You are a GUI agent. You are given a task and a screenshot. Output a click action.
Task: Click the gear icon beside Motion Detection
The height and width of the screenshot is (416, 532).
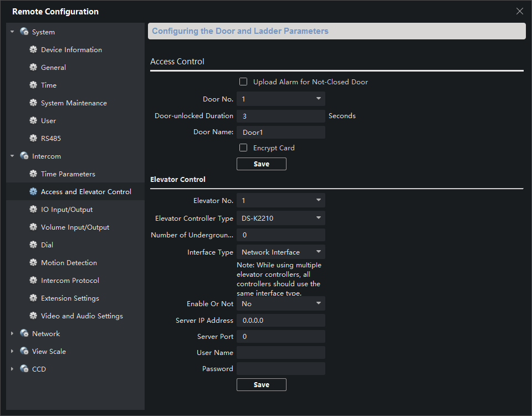point(33,263)
